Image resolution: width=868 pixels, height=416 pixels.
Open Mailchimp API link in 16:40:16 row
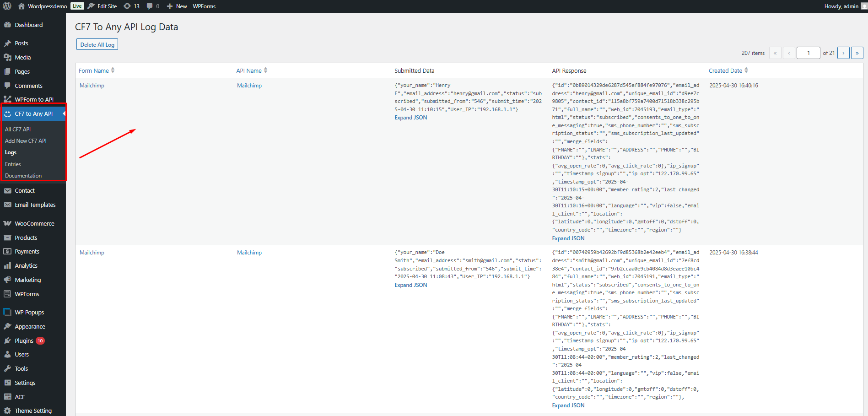(249, 86)
